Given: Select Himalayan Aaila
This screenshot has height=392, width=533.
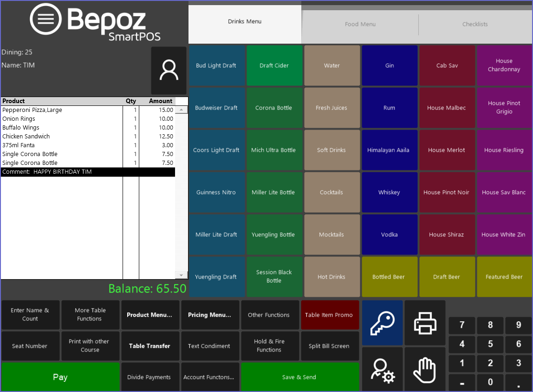Looking at the screenshot, I should click(390, 150).
